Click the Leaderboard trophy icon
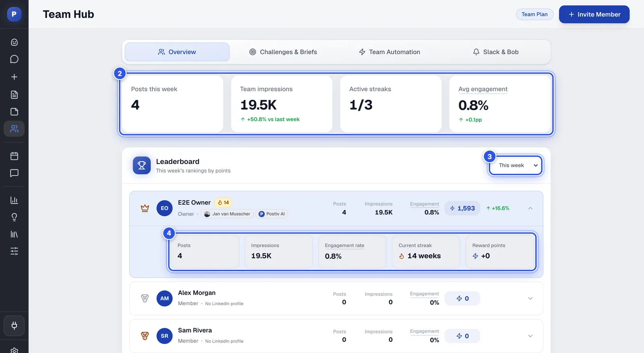Viewport: 644px width, 353px height. (x=142, y=165)
